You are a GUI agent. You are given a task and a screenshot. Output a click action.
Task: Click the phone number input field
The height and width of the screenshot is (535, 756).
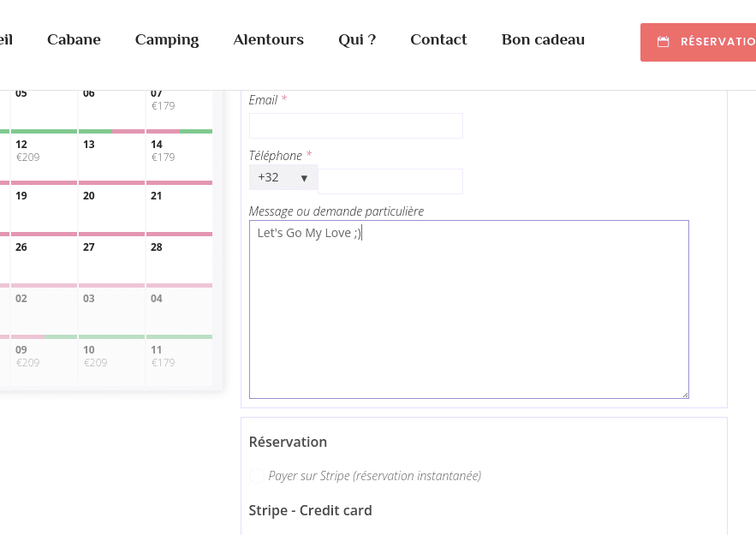(x=390, y=181)
